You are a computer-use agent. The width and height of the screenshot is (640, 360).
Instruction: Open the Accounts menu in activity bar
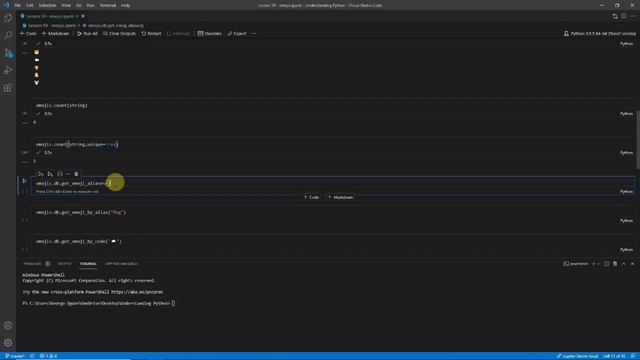(8, 325)
